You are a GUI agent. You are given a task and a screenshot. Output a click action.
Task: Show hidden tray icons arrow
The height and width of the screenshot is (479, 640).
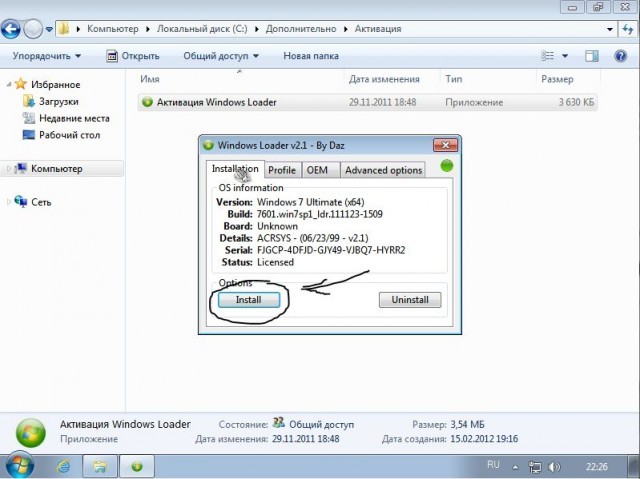pyautogui.click(x=516, y=467)
